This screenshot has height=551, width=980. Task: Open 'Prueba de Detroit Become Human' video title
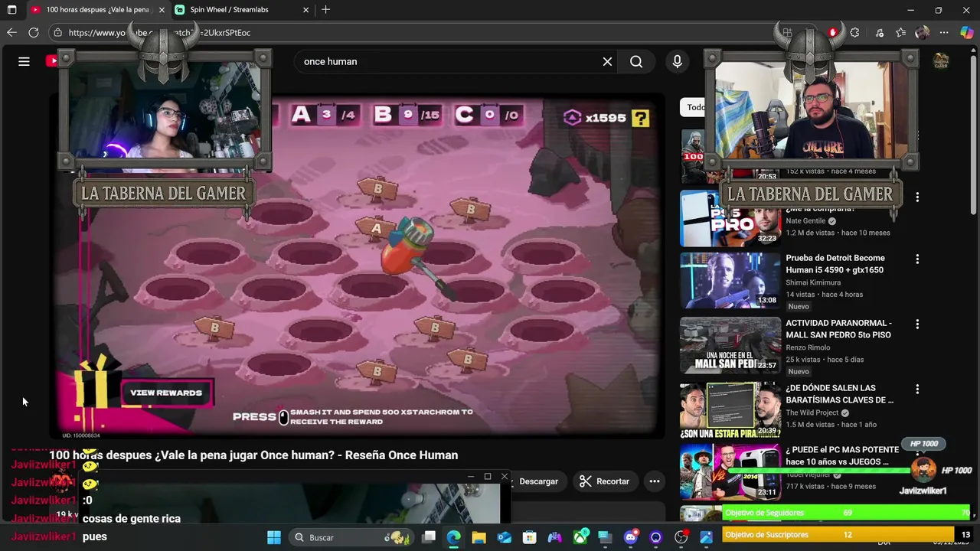835,264
